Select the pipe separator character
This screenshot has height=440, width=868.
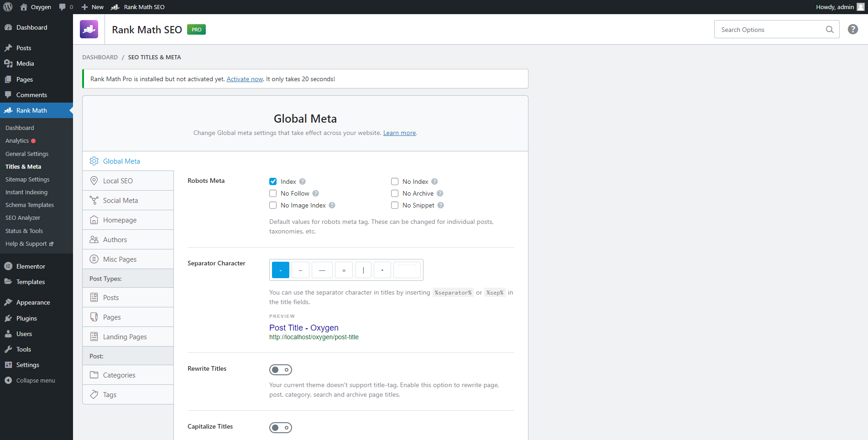pos(363,270)
